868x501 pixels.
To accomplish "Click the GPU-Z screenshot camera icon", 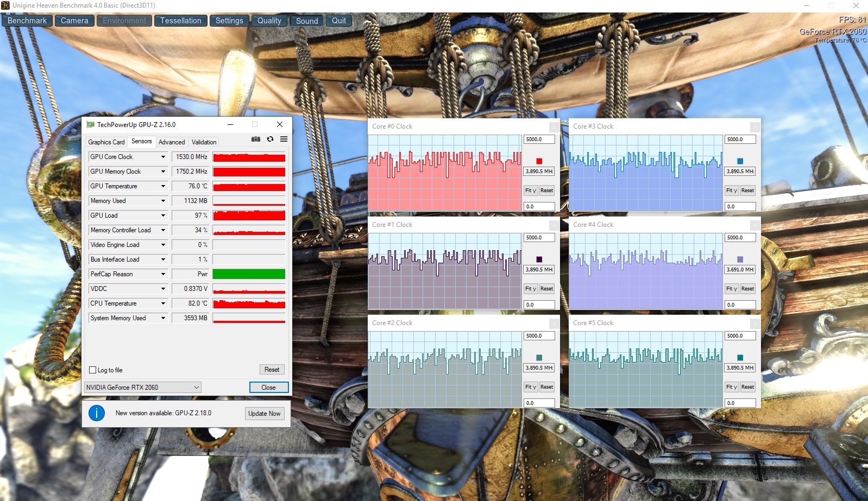I will [256, 139].
